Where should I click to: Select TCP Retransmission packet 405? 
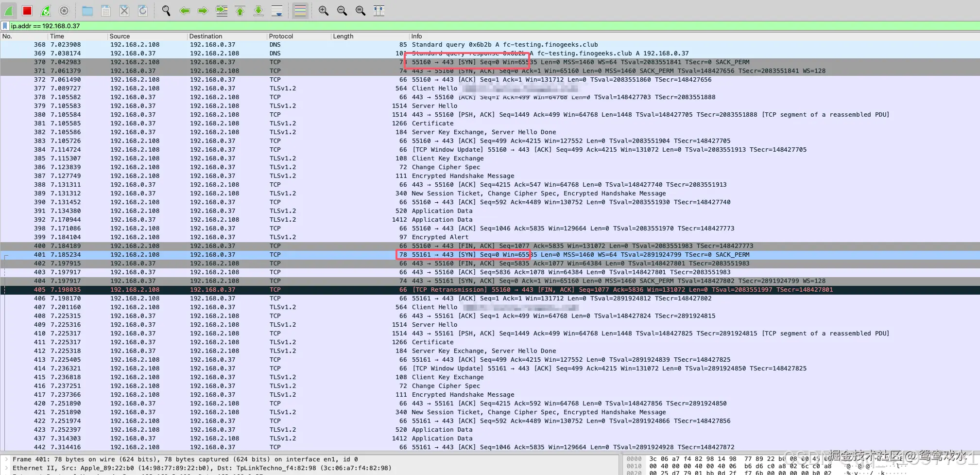coord(490,290)
